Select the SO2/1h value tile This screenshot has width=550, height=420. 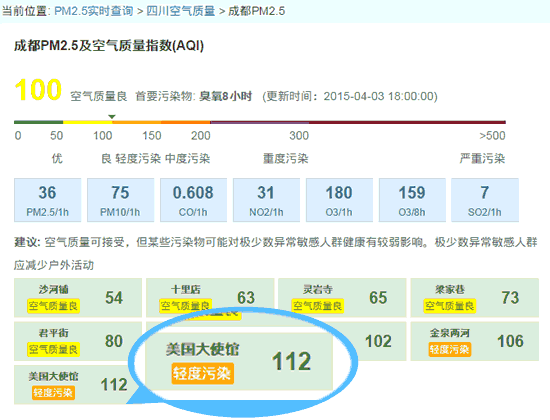(x=485, y=200)
